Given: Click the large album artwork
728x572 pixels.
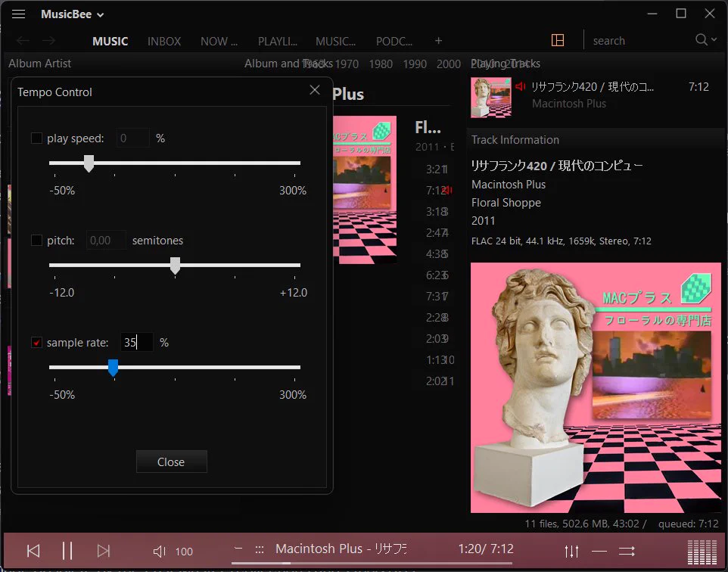Looking at the screenshot, I should click(596, 387).
